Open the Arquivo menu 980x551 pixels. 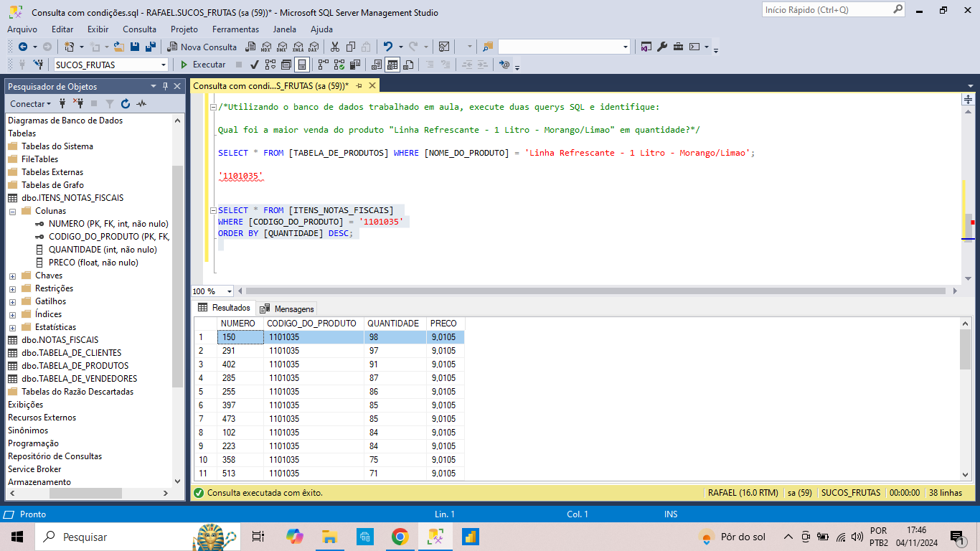click(22, 29)
